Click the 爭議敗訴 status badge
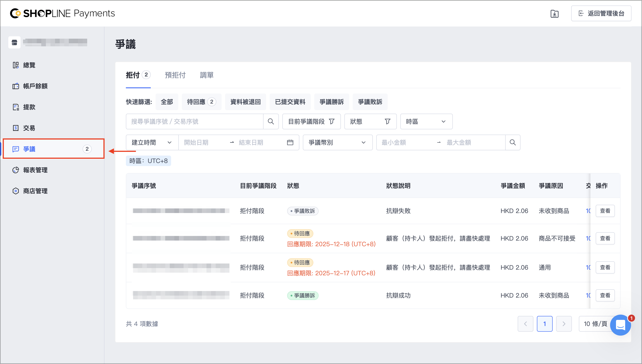 302,211
